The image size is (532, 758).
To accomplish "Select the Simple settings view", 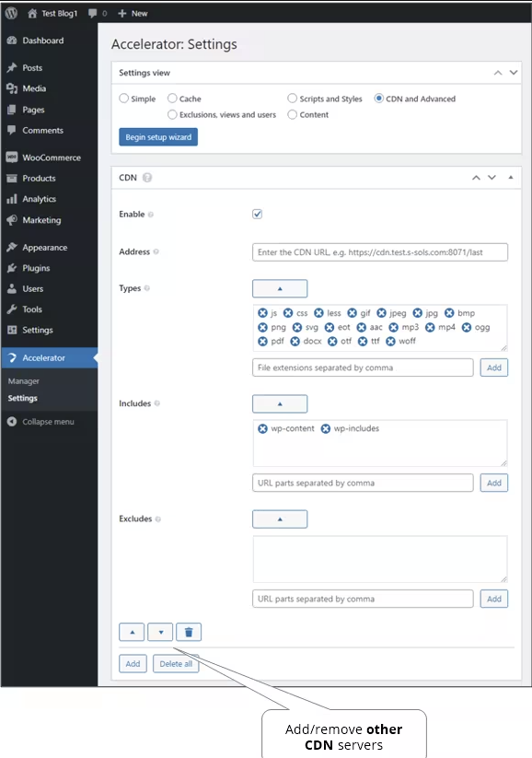I will pos(123,99).
